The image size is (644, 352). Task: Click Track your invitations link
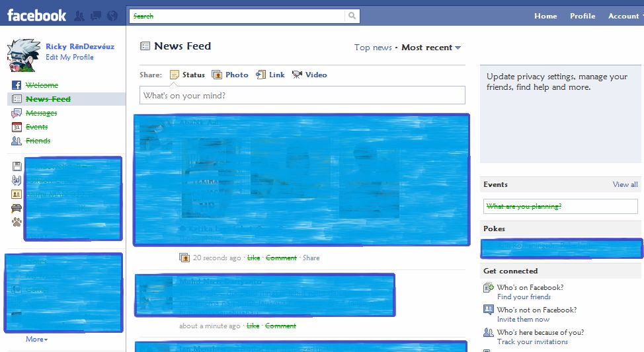pyautogui.click(x=532, y=341)
